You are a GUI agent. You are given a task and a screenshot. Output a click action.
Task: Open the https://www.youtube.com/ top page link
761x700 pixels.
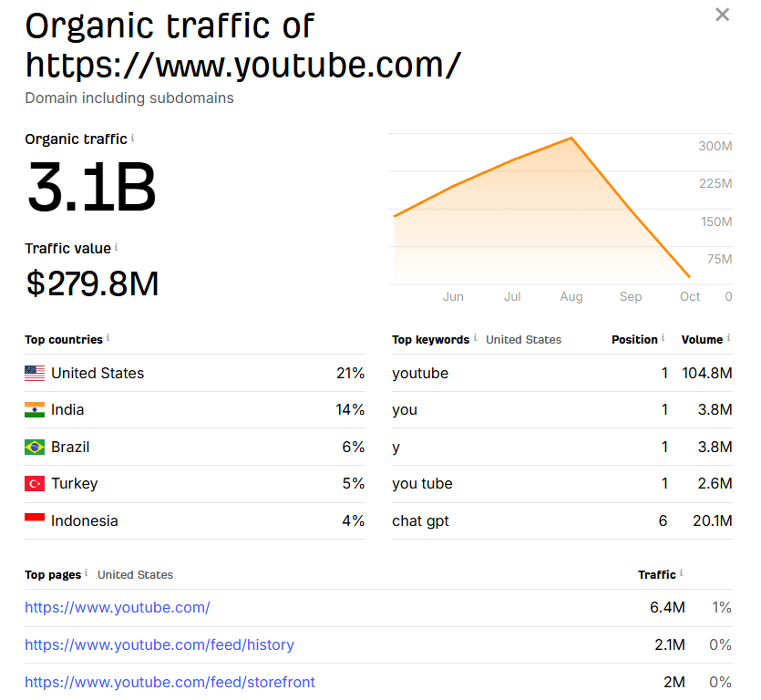[x=118, y=607]
